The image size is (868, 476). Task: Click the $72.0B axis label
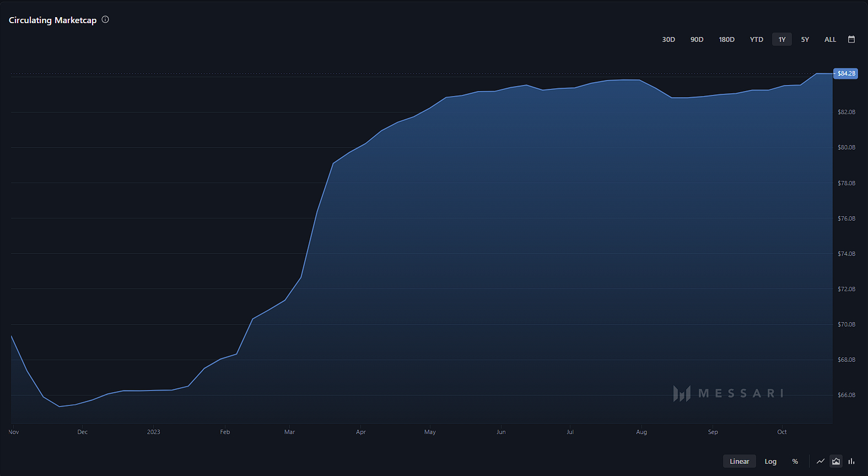click(847, 289)
